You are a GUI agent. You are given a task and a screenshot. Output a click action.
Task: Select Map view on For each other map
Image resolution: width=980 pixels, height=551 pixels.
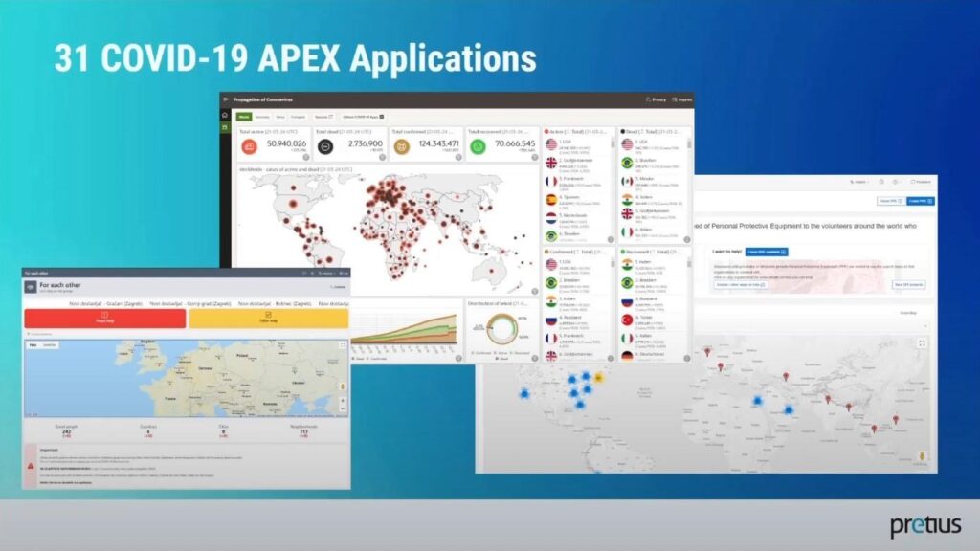point(33,344)
